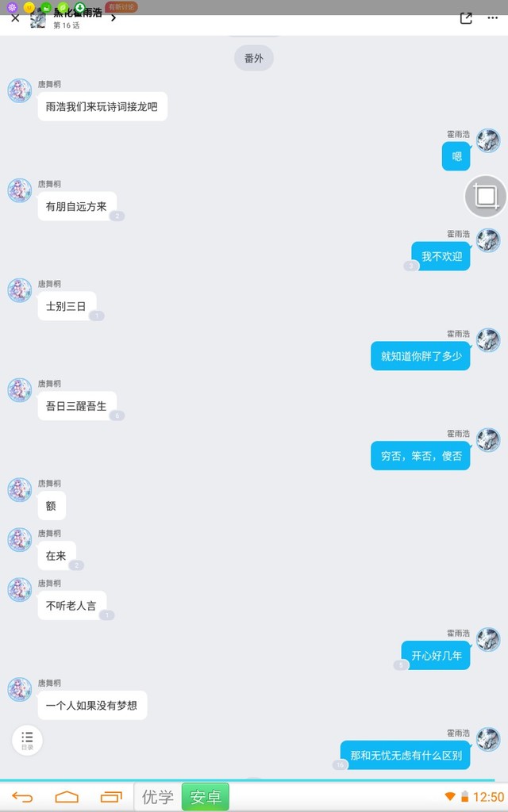Tap the story cover thumbnail in header
The width and height of the screenshot is (508, 812).
point(38,19)
